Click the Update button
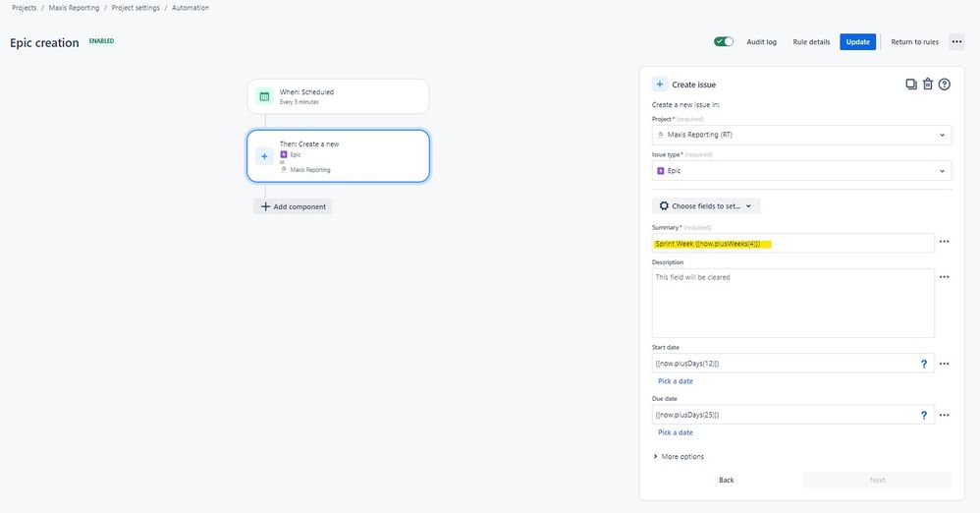Screen dimensions: 980x513 pos(857,42)
